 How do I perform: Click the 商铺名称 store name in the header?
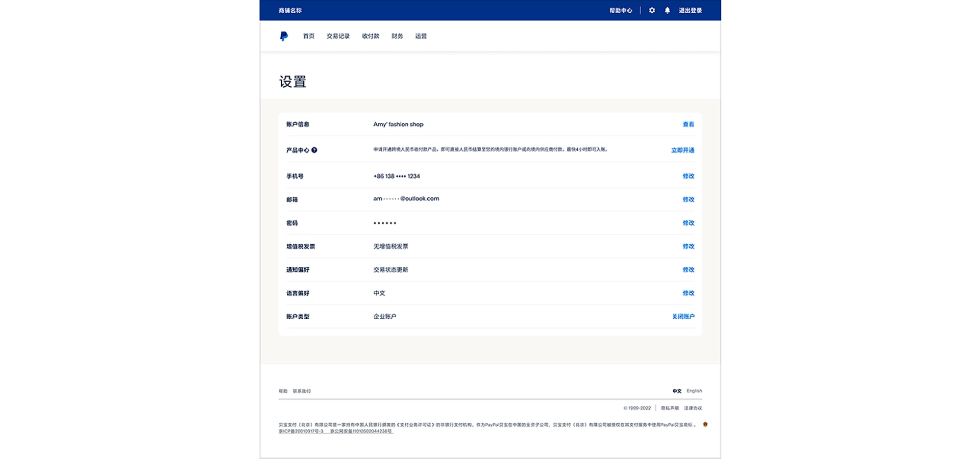click(289, 10)
